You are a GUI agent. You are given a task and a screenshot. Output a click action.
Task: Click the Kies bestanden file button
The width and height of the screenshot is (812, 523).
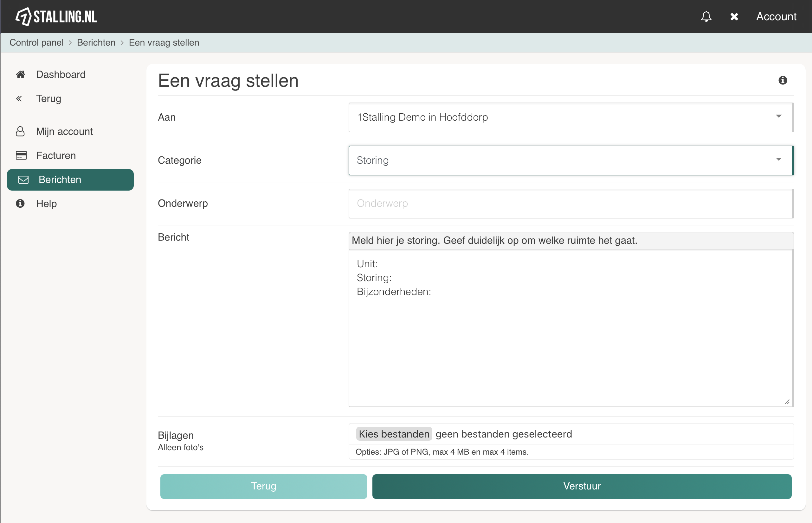[x=394, y=434]
